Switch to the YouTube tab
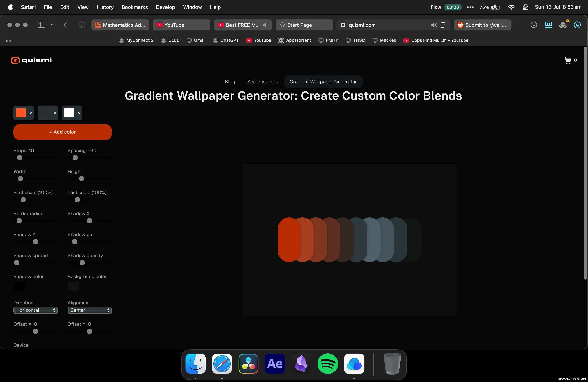This screenshot has width=588, height=382. (x=182, y=25)
